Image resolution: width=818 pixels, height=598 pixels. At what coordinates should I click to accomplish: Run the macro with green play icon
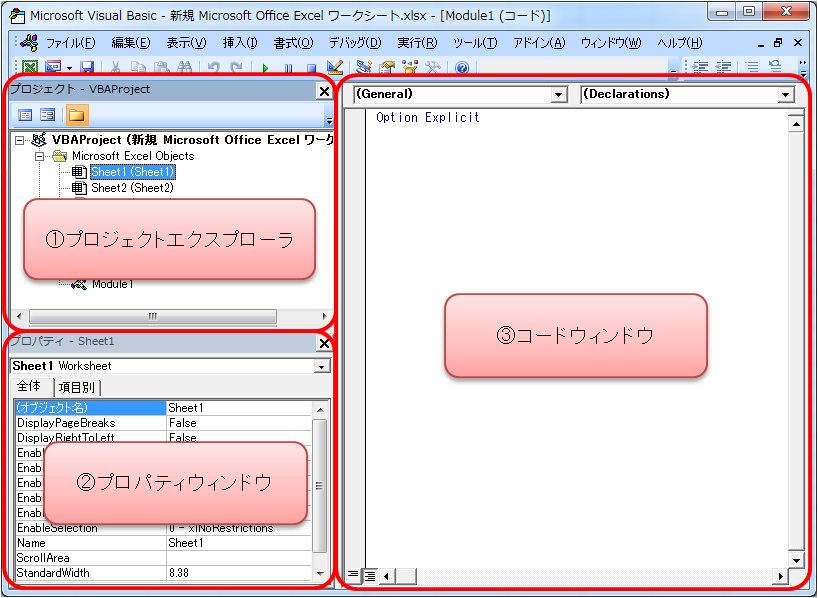266,68
